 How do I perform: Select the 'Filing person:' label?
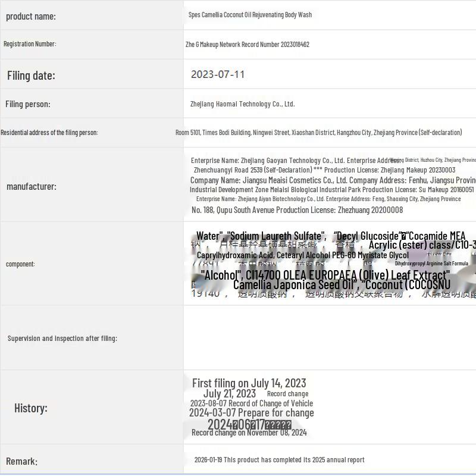click(28, 104)
